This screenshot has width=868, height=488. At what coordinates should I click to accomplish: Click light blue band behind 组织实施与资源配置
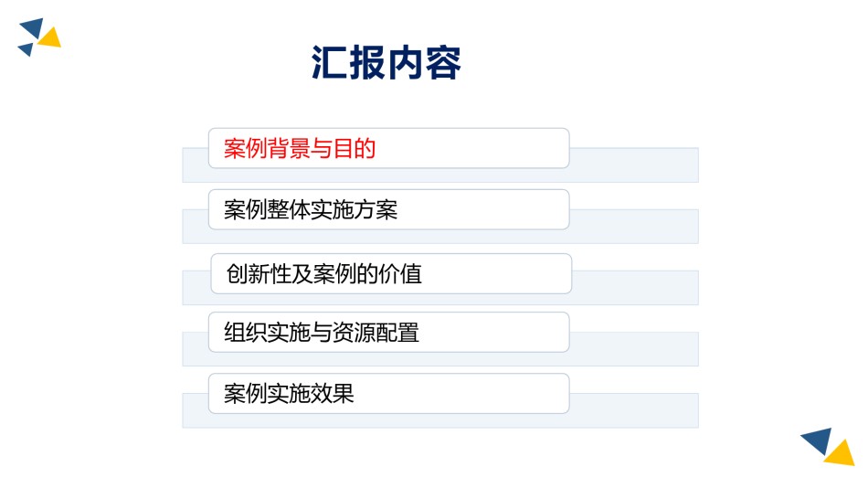pyautogui.click(x=634, y=349)
